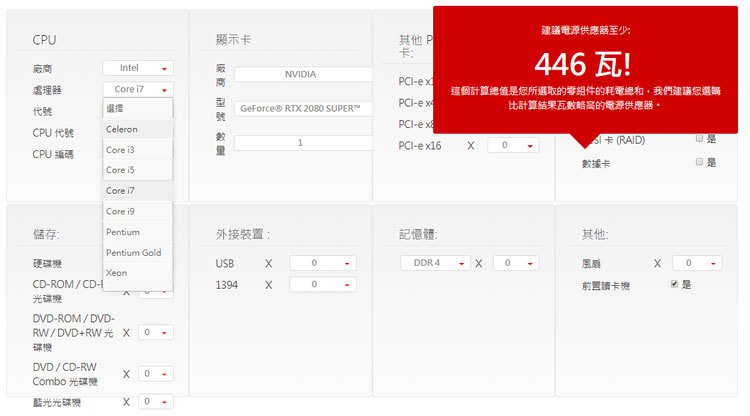The height and width of the screenshot is (416, 750).
Task: Choose Core i9 from dropdown list
Action: pyautogui.click(x=138, y=211)
